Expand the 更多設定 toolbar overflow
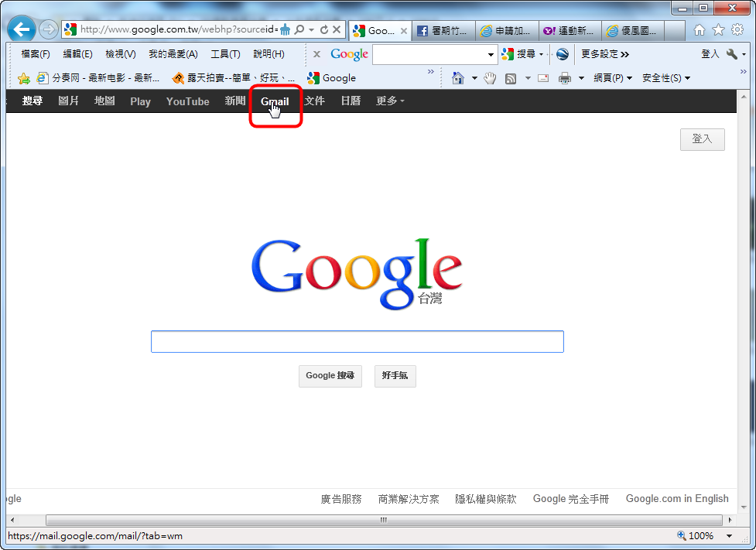 click(605, 54)
